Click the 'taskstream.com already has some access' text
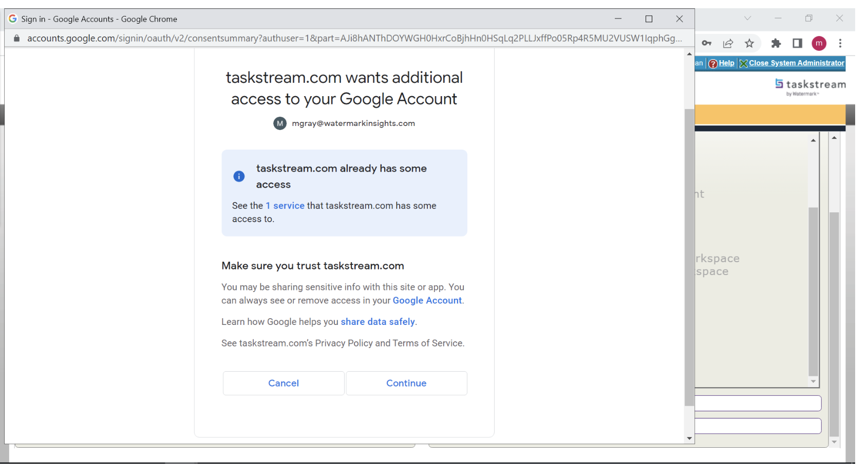This screenshot has width=868, height=474. coord(342,176)
